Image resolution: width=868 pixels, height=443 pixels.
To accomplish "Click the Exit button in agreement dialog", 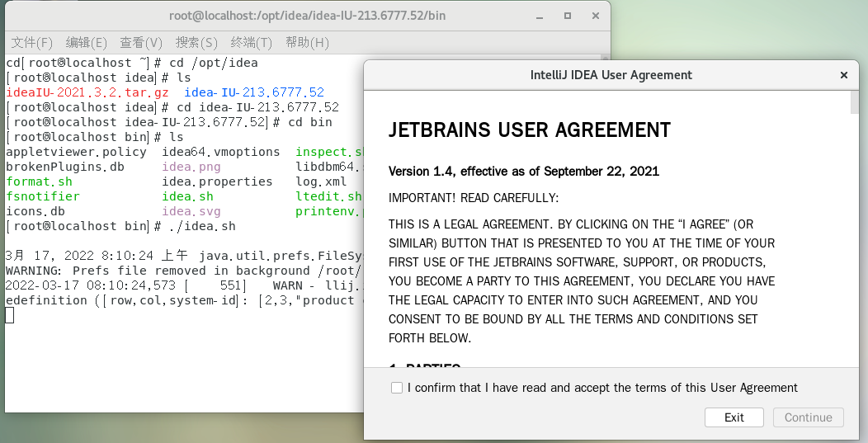I will pos(734,417).
